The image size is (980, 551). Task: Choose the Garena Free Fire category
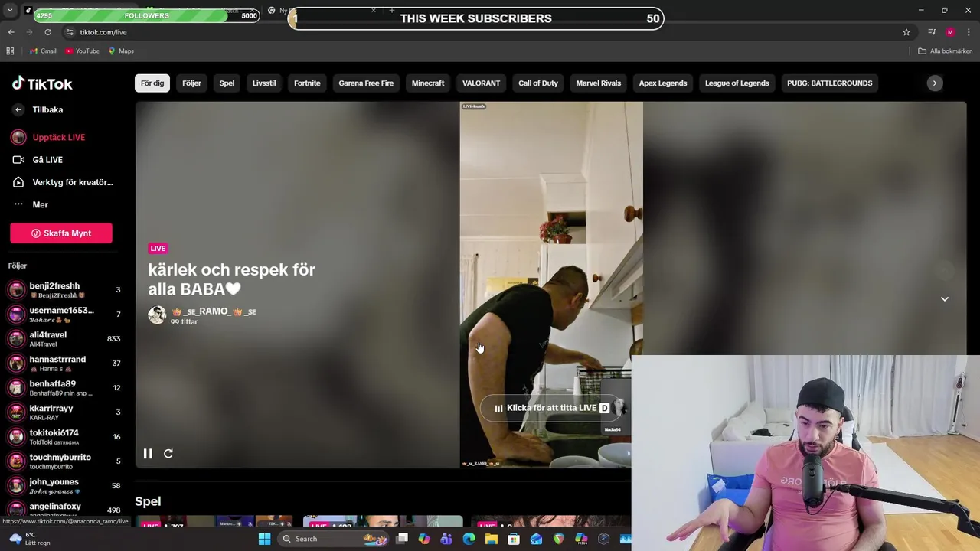(x=366, y=83)
